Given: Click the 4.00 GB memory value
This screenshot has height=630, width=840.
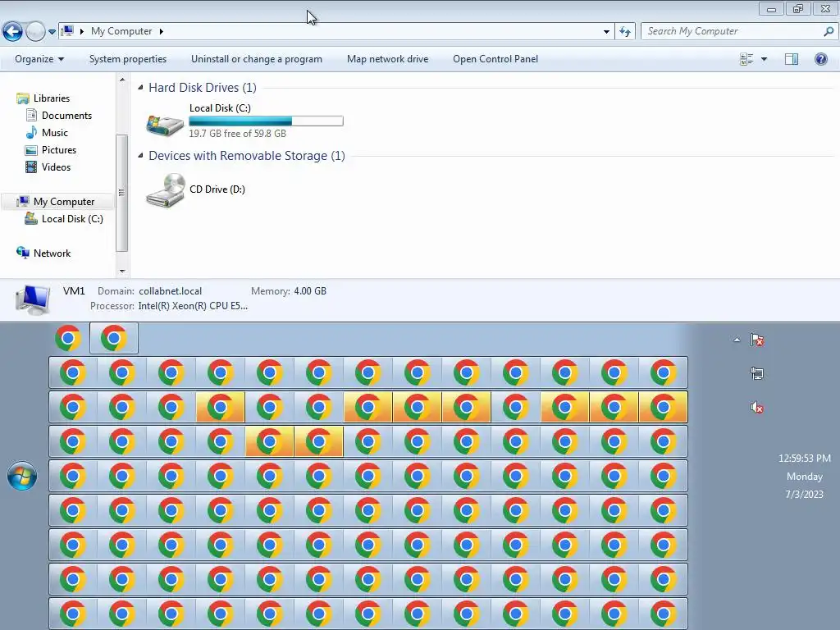Looking at the screenshot, I should pyautogui.click(x=309, y=291).
